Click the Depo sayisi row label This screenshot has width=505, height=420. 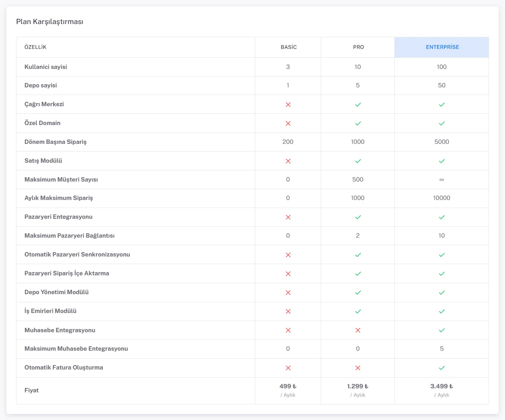point(40,85)
